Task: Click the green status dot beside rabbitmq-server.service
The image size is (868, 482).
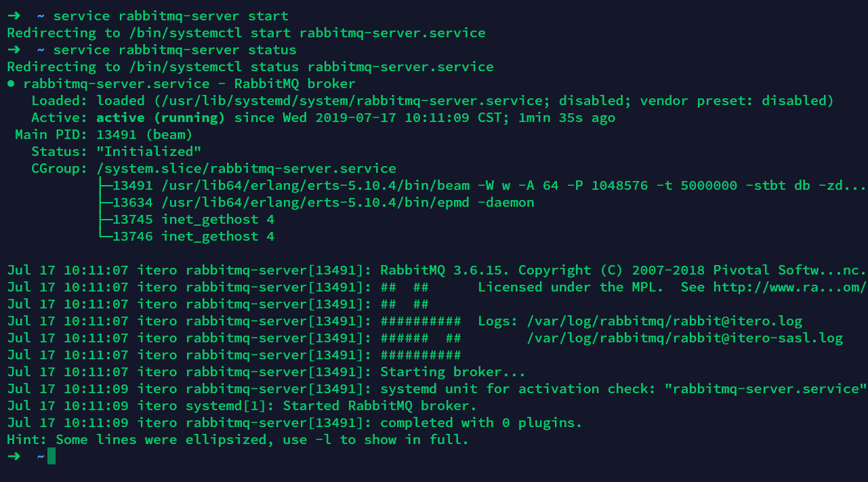Action: coord(11,84)
